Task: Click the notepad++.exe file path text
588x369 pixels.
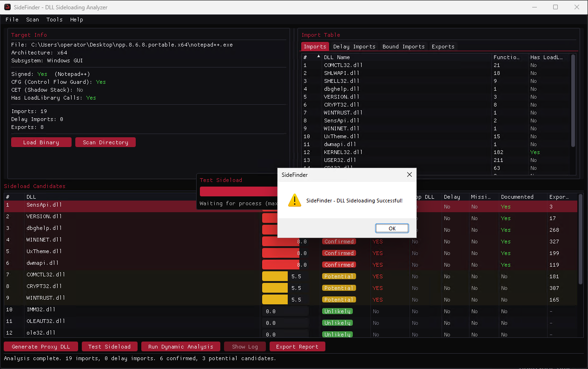Action: tap(132, 45)
